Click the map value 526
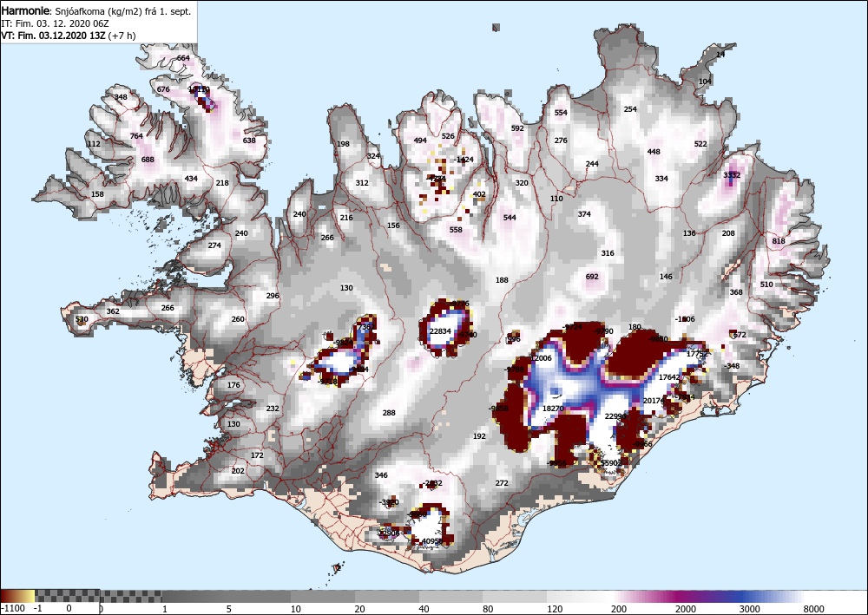Viewport: 868px width, 615px height. pos(448,136)
